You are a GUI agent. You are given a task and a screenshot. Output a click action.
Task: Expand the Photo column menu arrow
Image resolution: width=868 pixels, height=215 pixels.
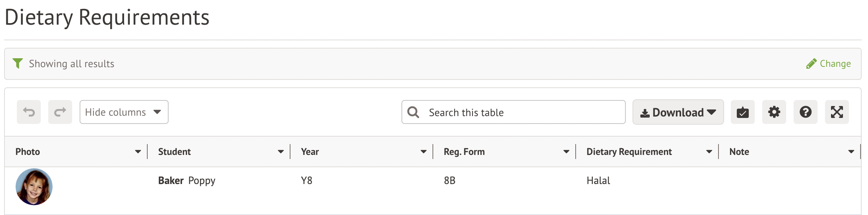tap(138, 152)
